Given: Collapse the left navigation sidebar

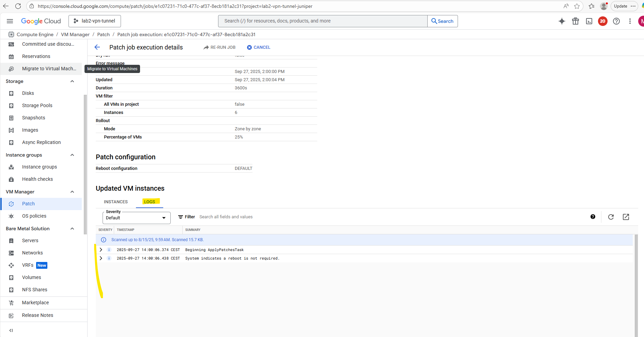Looking at the screenshot, I should pyautogui.click(x=11, y=330).
